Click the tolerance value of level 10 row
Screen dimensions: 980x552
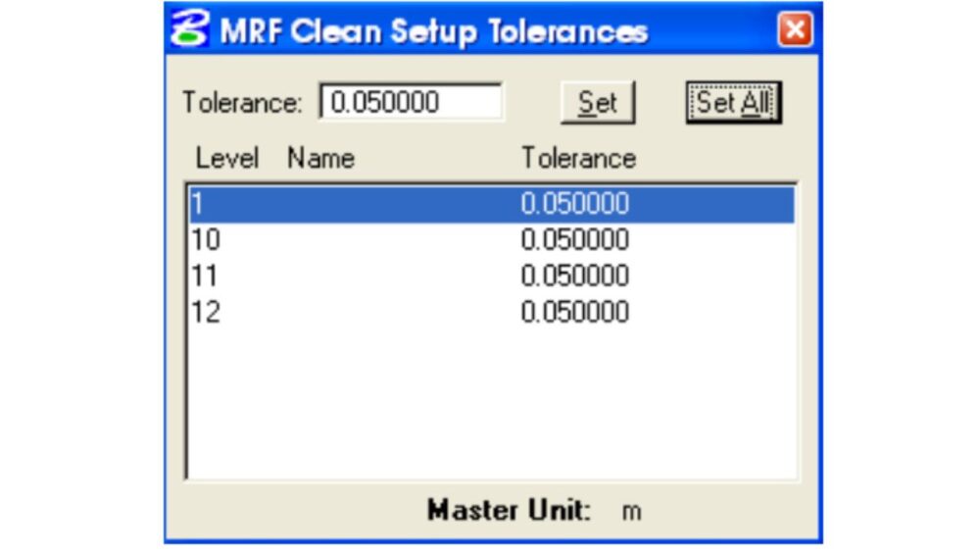pyautogui.click(x=574, y=240)
